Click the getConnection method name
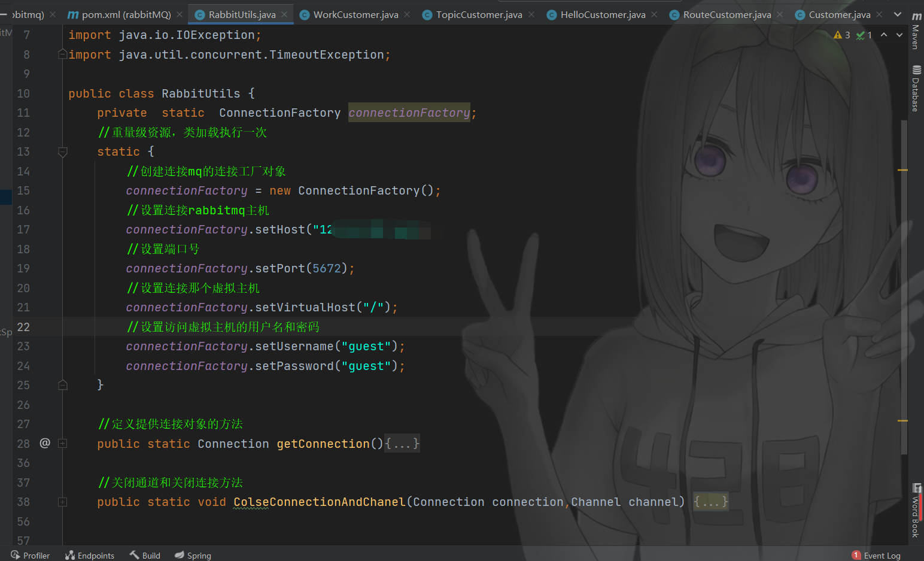This screenshot has height=561, width=924. click(323, 444)
